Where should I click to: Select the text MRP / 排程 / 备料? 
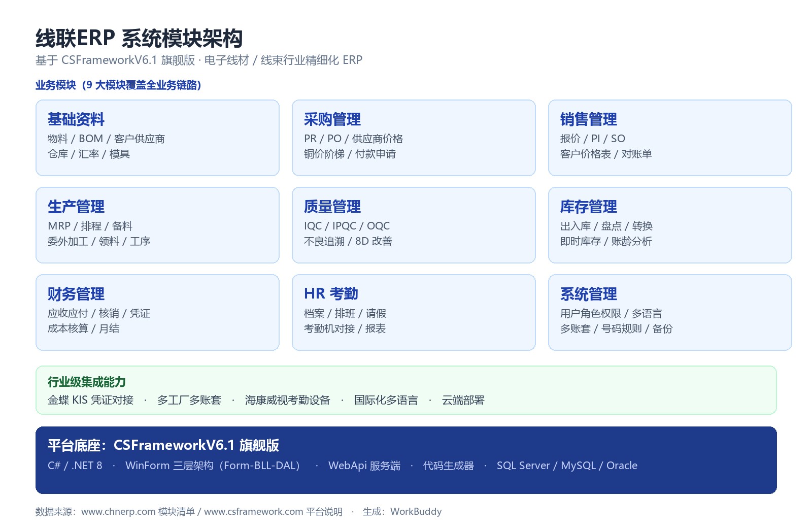pyautogui.click(x=90, y=226)
